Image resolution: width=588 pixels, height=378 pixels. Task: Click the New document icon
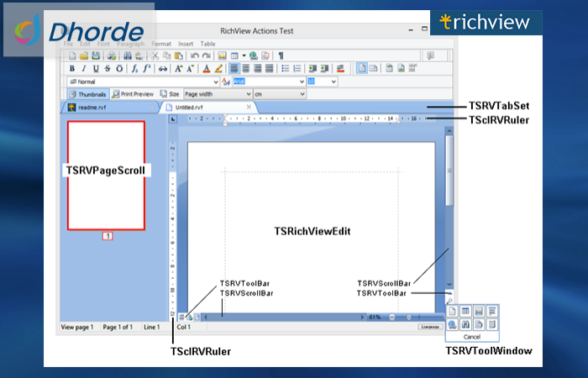pos(72,56)
